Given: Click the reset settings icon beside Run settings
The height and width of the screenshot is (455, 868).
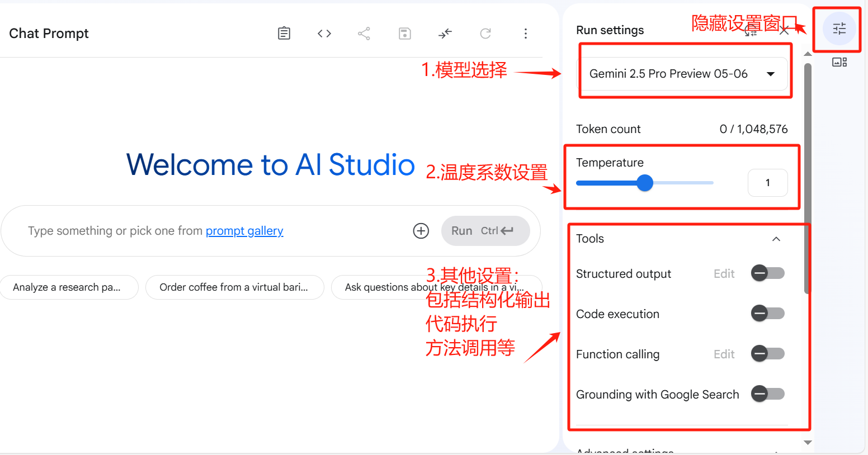Looking at the screenshot, I should 751,31.
